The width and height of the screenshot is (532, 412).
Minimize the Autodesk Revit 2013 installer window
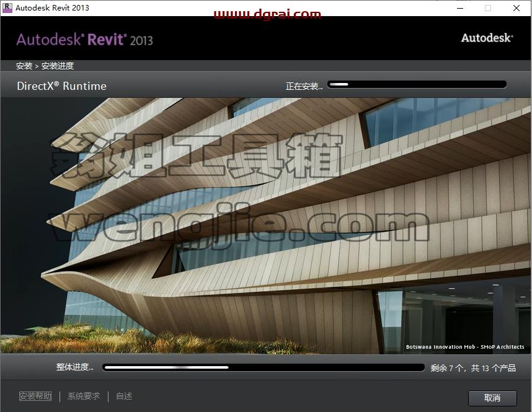(460, 8)
